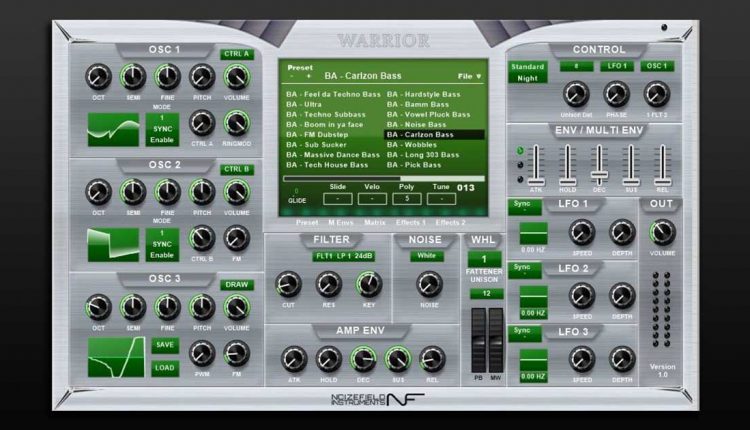Click the OSC 2 OCT knob
Image resolution: width=750 pixels, height=430 pixels.
coord(98,192)
